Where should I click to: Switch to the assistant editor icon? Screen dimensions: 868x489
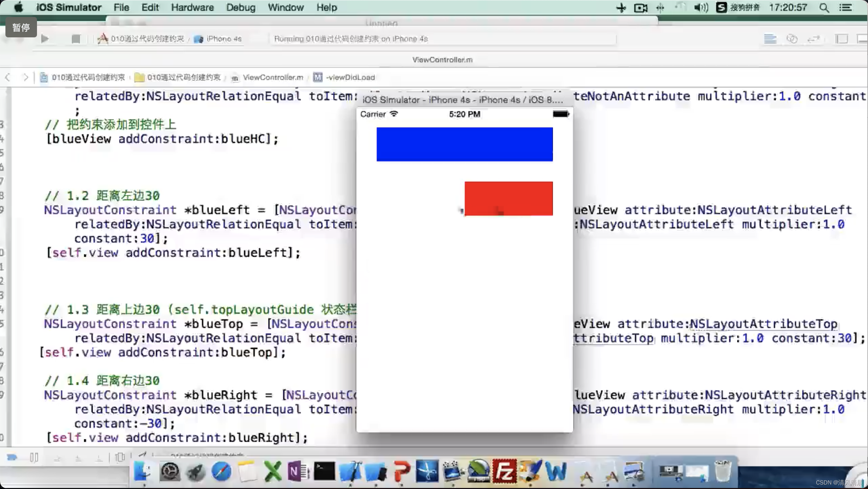792,39
